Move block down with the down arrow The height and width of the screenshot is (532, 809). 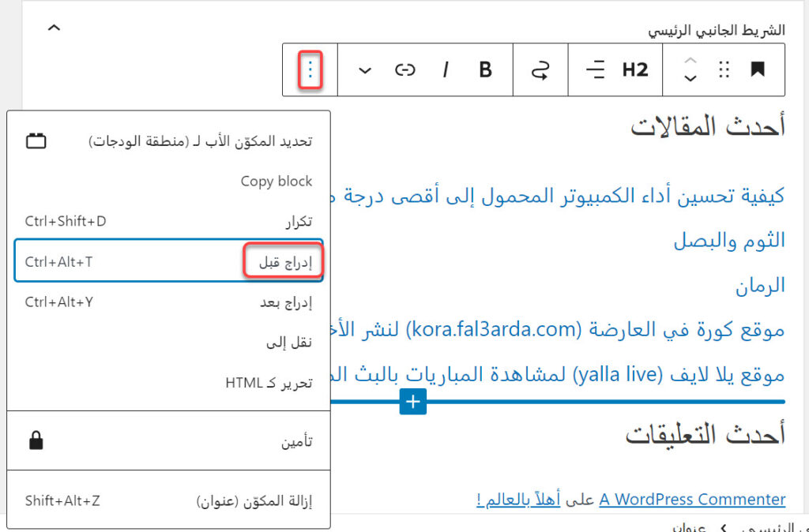[x=690, y=79]
